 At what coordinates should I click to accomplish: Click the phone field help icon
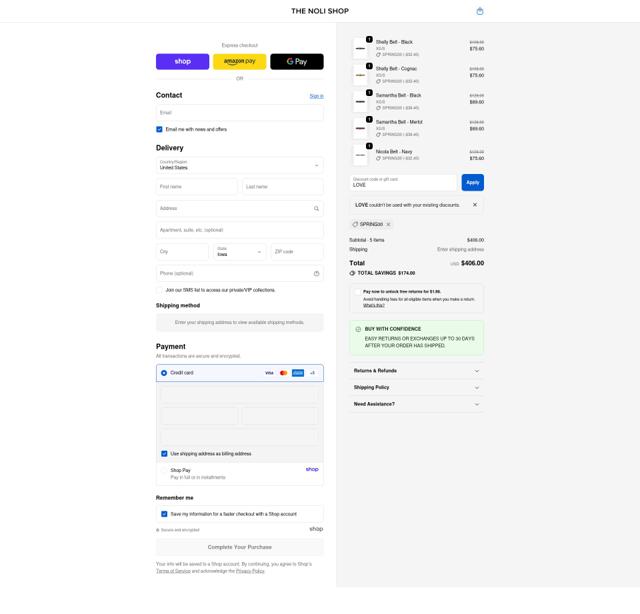click(316, 273)
